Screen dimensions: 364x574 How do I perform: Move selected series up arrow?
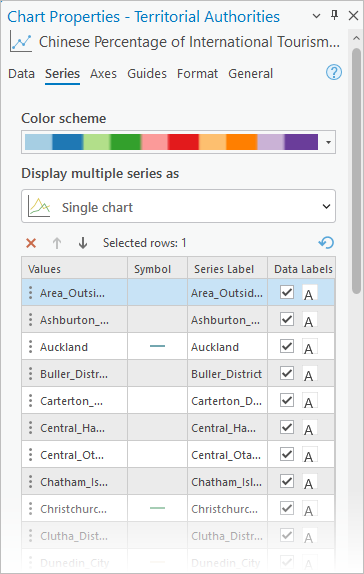pos(57,243)
